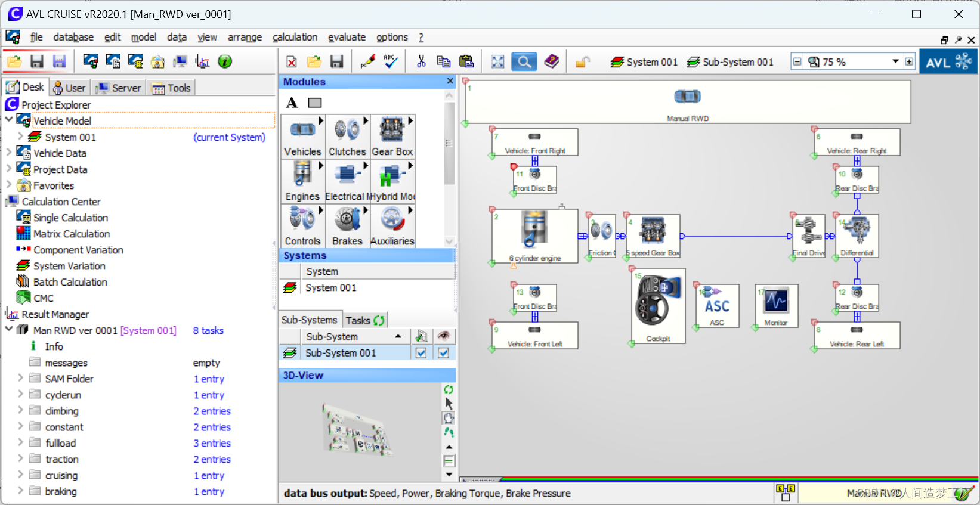Click the house favorites toolbar icon
Viewport: 980px width, 505px height.
point(157,61)
